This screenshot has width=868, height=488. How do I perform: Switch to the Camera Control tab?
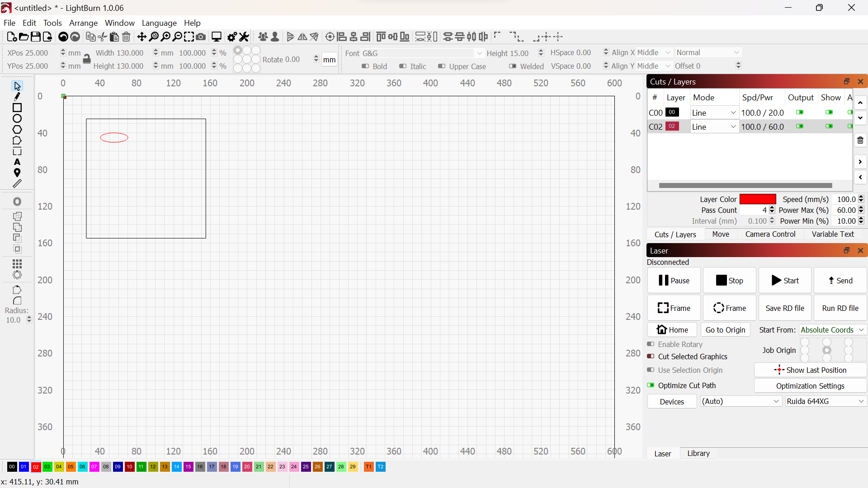point(770,234)
